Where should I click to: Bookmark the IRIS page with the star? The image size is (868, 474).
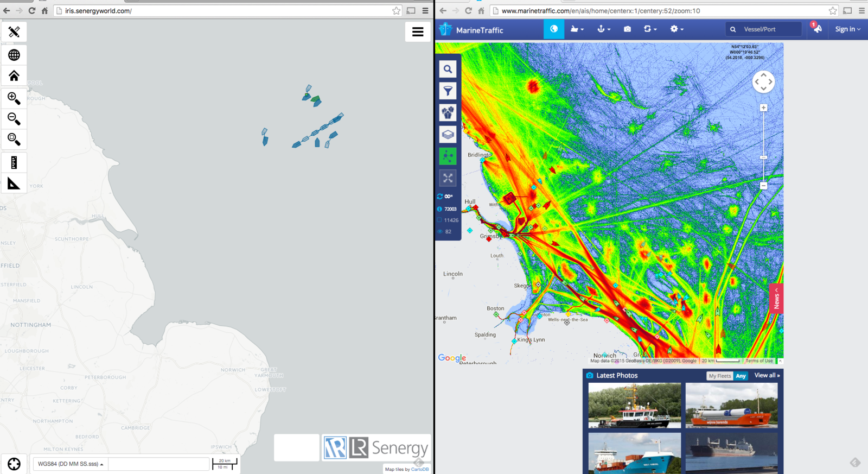coord(397,10)
